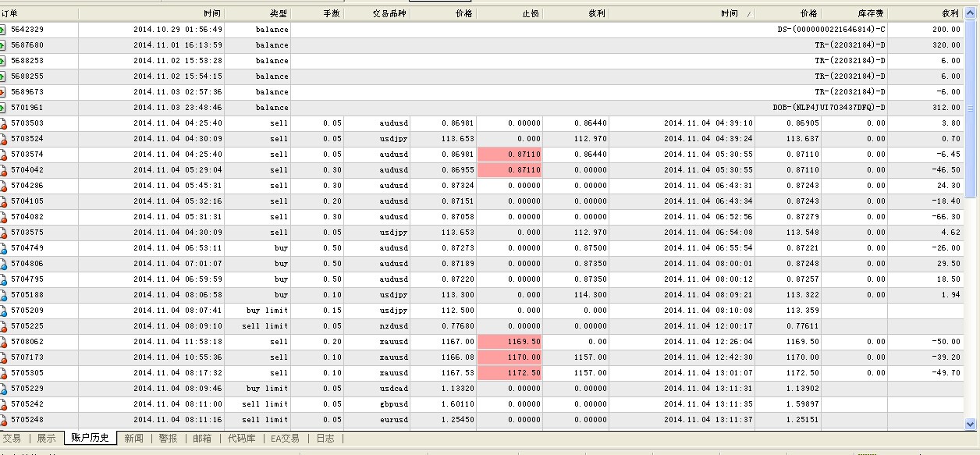The image size is (980, 455).
Task: Click the sell order icon for 5704105
Action: click(3, 201)
